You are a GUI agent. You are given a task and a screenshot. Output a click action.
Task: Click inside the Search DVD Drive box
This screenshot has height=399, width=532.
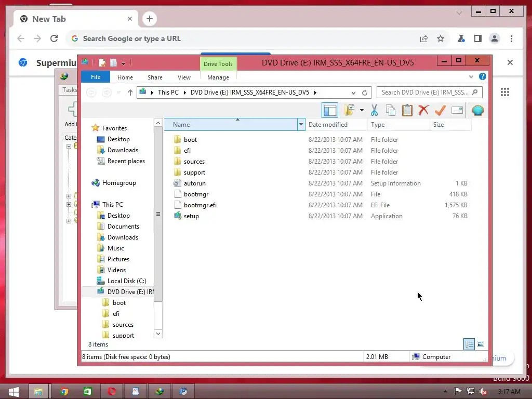429,92
